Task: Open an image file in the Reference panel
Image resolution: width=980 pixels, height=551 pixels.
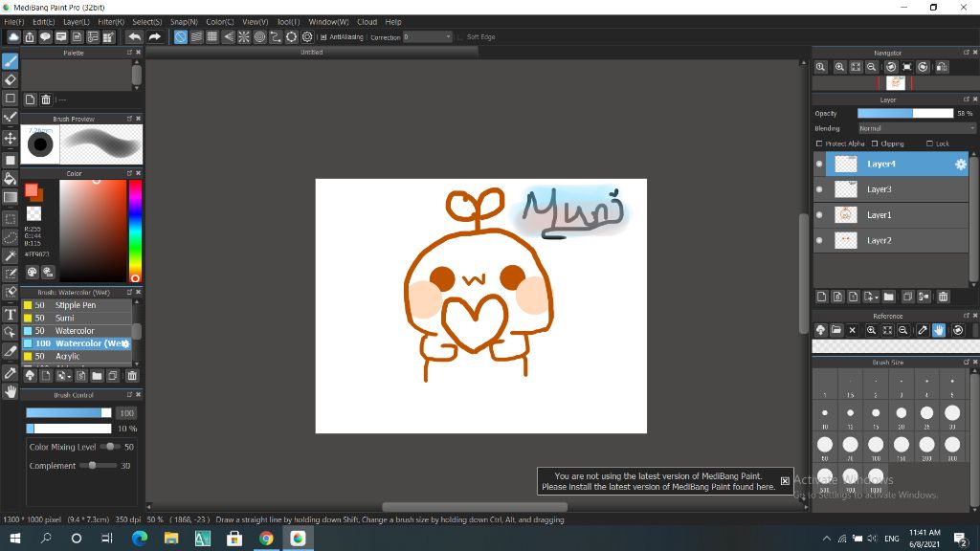Action: tap(836, 330)
